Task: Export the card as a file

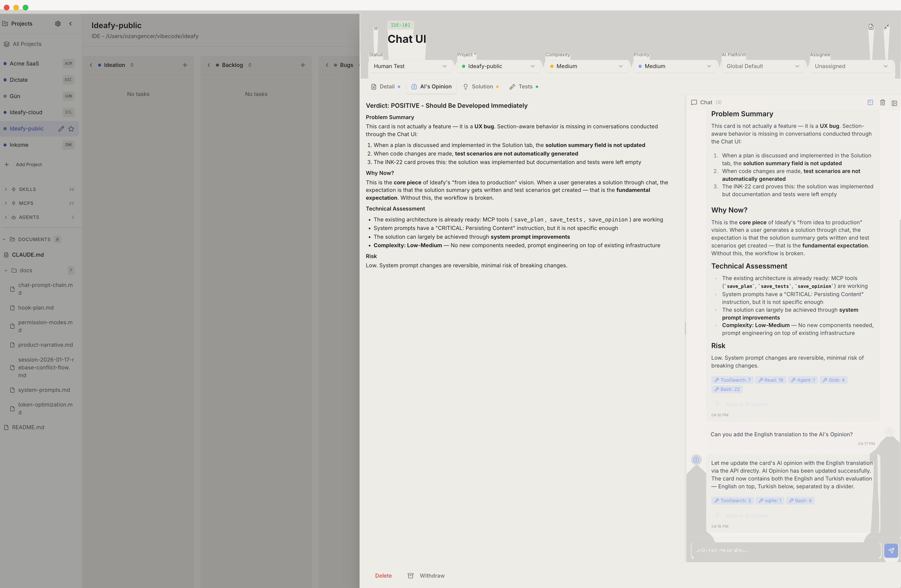Action: click(x=871, y=27)
